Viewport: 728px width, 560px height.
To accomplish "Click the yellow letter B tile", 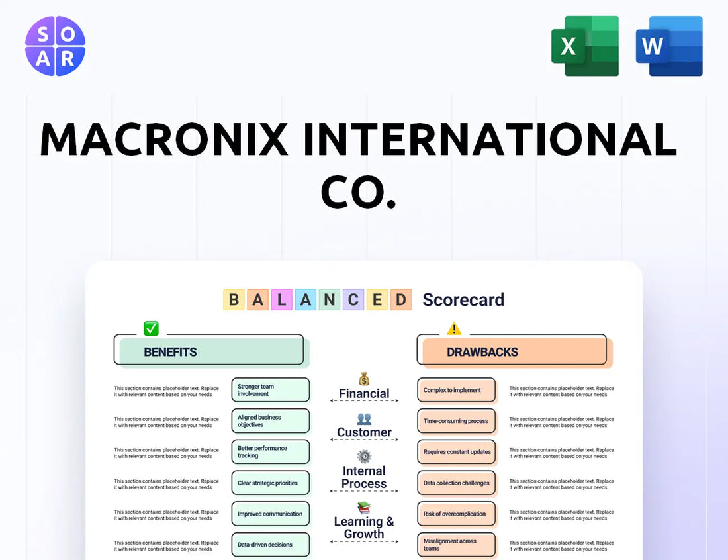I will pos(234,299).
